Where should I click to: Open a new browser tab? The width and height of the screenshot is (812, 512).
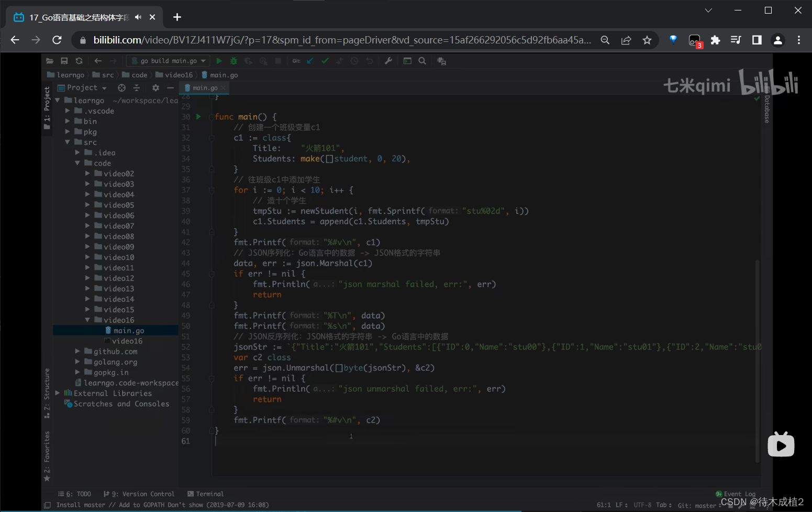tap(177, 17)
